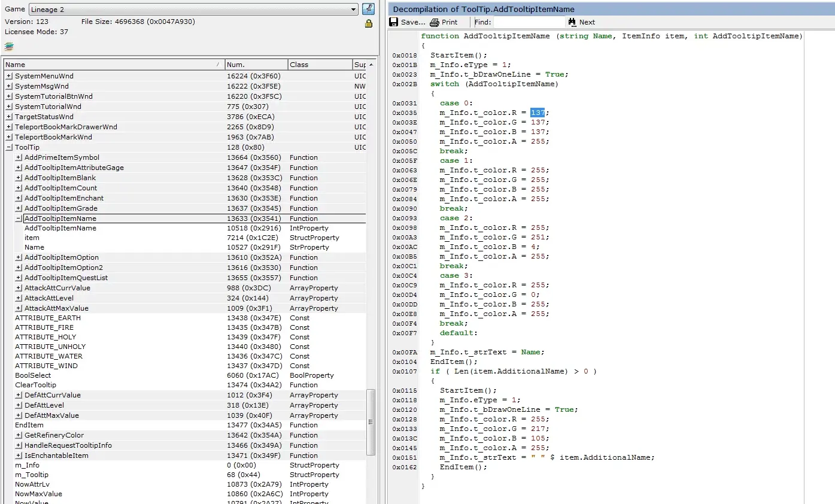Select the AttackAttLevel row
This screenshot has width=835, height=504.
(x=185, y=298)
